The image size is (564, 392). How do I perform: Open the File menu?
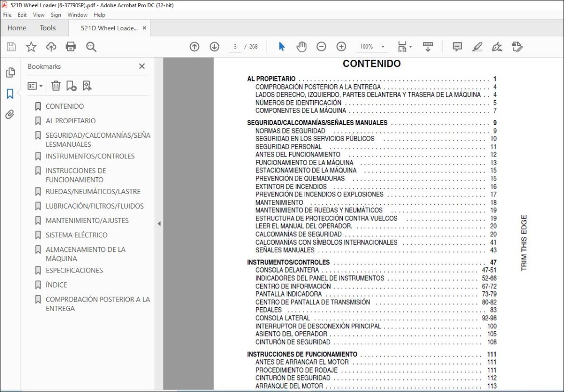7,15
